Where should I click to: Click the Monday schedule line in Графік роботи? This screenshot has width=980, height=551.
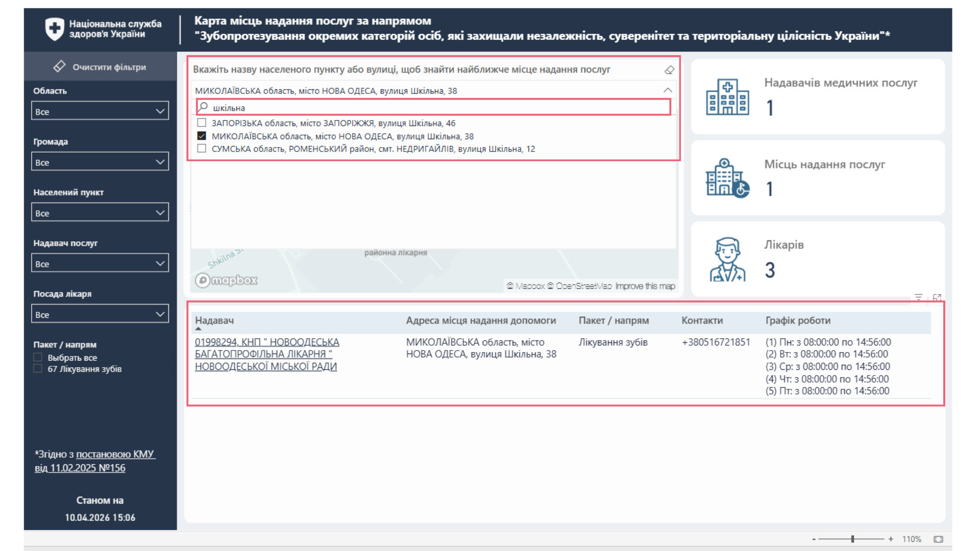point(828,342)
